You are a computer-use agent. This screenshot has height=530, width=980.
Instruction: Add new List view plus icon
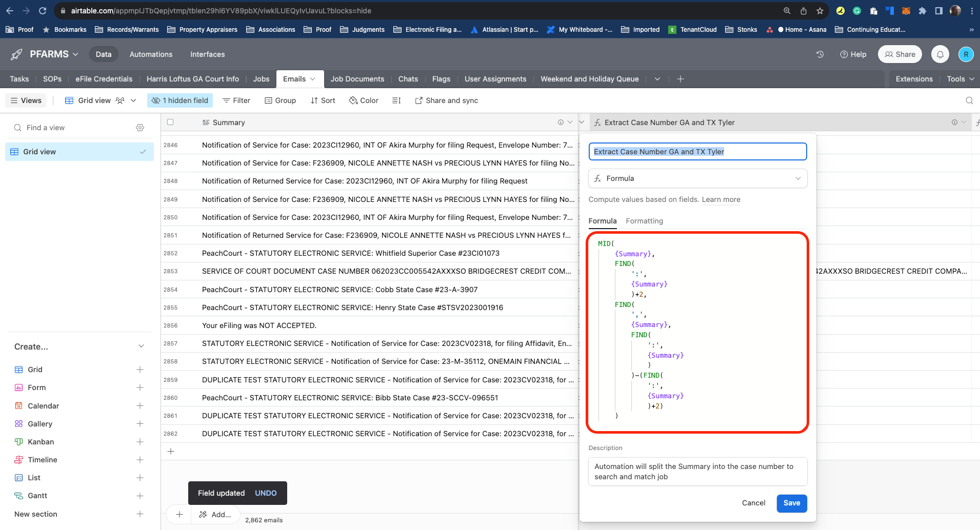coord(139,478)
